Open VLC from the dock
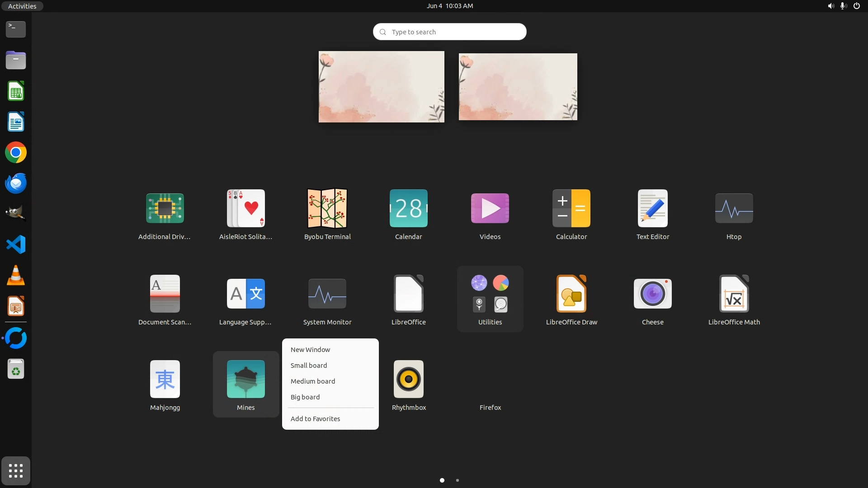868x488 pixels. pos(16,275)
